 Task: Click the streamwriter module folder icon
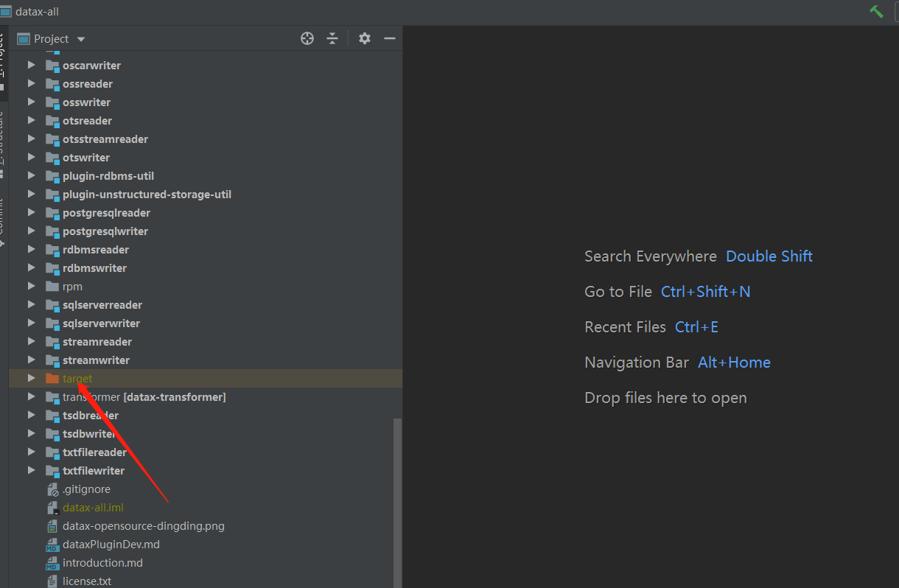point(52,360)
